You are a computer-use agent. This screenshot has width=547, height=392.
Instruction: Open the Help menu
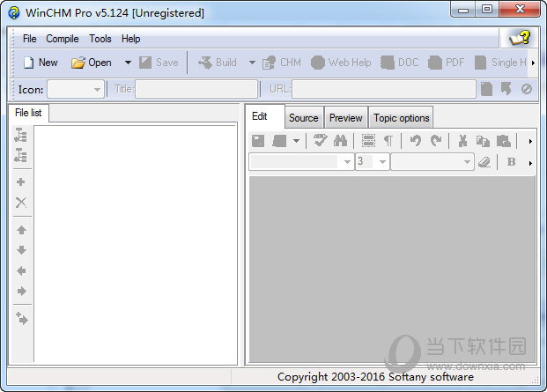[131, 39]
